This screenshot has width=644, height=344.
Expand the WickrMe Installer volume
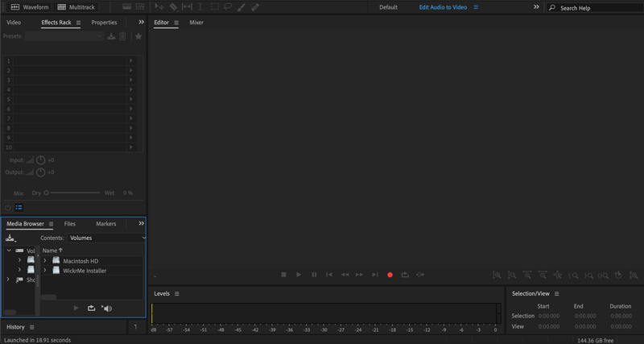45,271
